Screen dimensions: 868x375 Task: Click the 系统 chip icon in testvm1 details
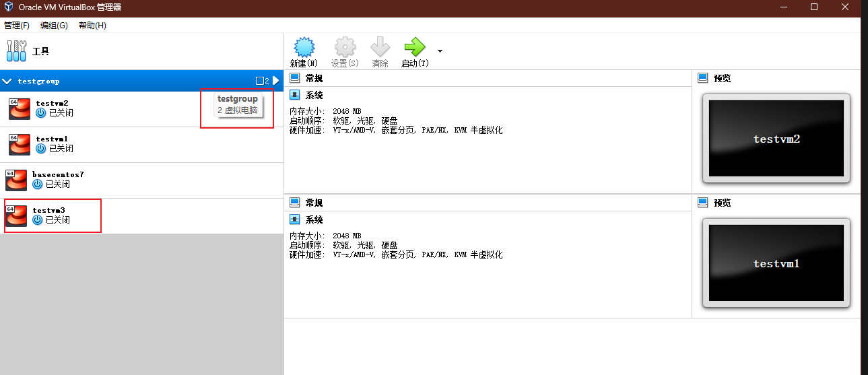[x=295, y=219]
